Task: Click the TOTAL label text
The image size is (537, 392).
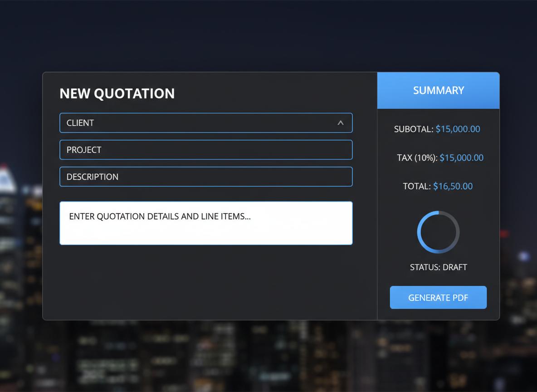Action: [x=416, y=186]
